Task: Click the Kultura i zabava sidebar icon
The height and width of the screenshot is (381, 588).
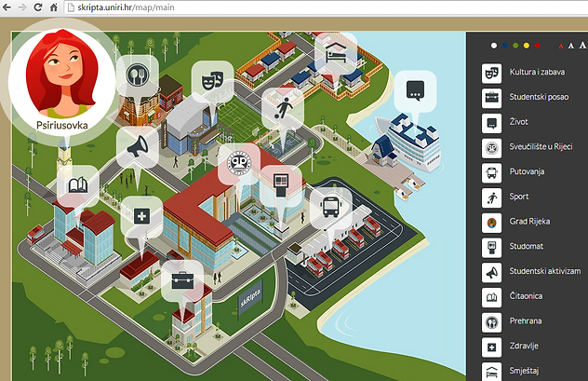Action: [x=491, y=73]
